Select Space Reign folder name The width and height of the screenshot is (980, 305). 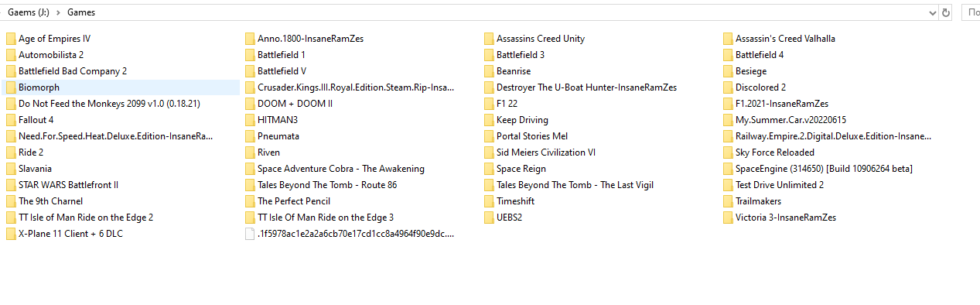tap(521, 169)
